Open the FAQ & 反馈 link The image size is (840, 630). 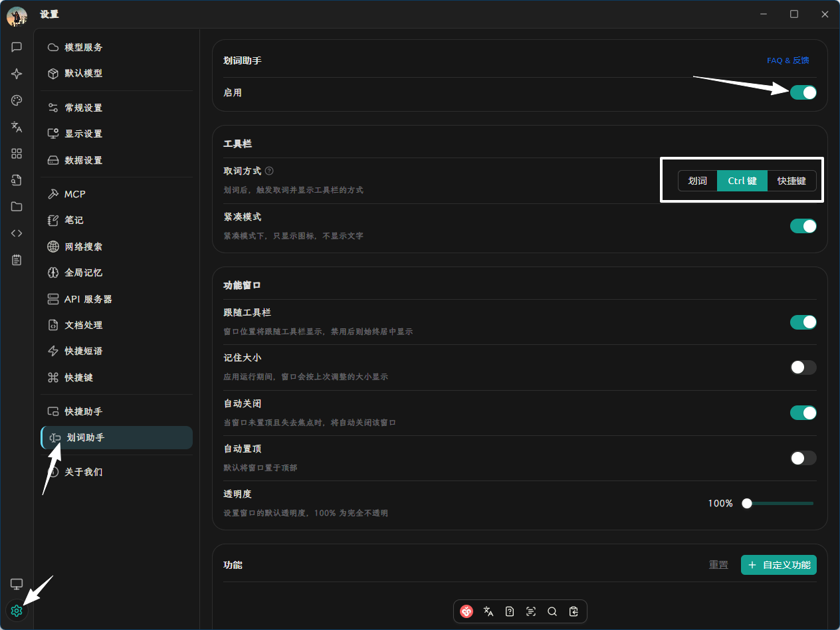787,60
